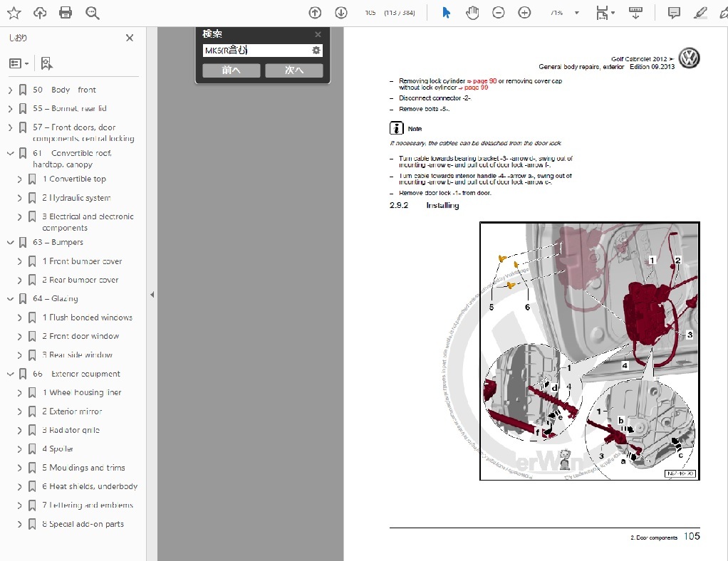728x561 pixels.
Task: Go to next page with down arrow
Action: [x=341, y=13]
